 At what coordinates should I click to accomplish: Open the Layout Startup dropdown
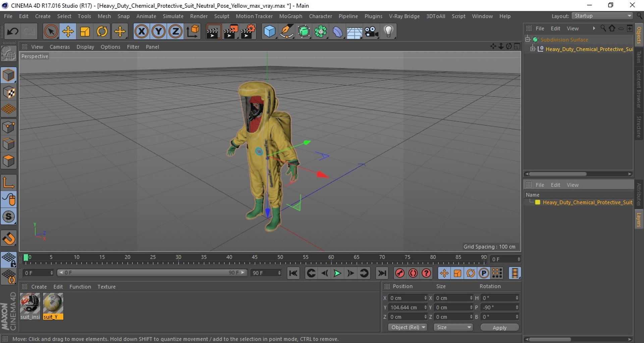[602, 16]
